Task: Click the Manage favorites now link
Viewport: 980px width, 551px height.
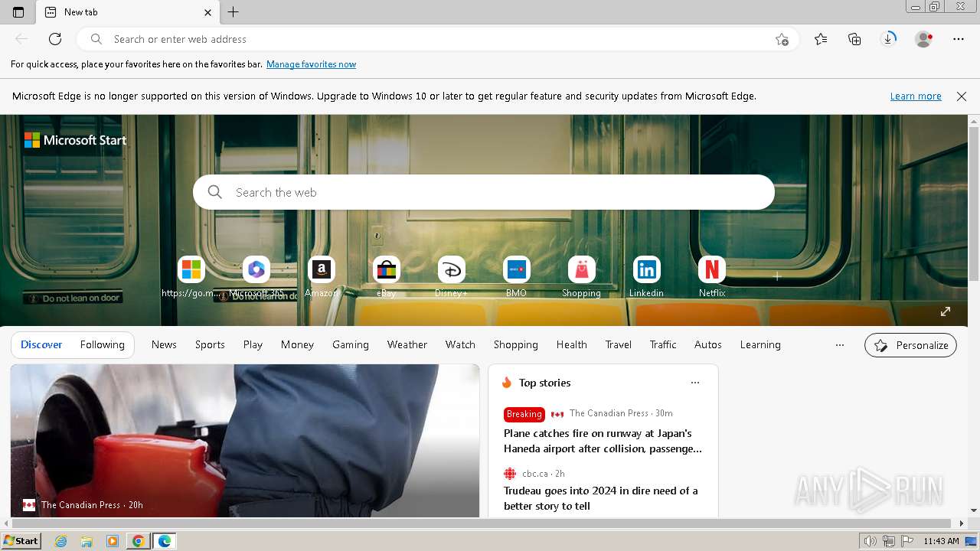Action: pos(311,64)
